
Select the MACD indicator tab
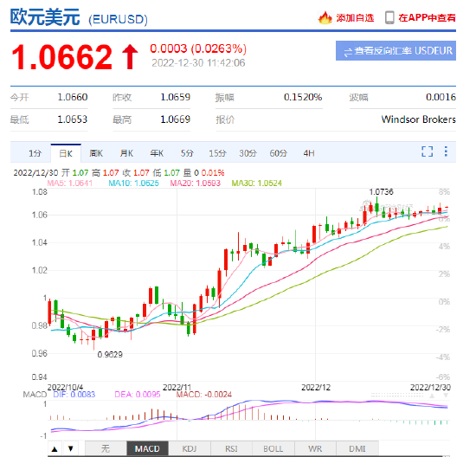pyautogui.click(x=147, y=449)
